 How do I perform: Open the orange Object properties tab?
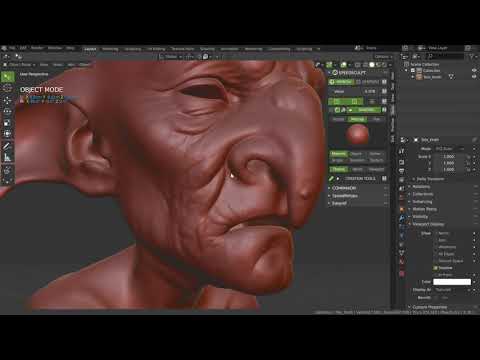[x=402, y=210]
